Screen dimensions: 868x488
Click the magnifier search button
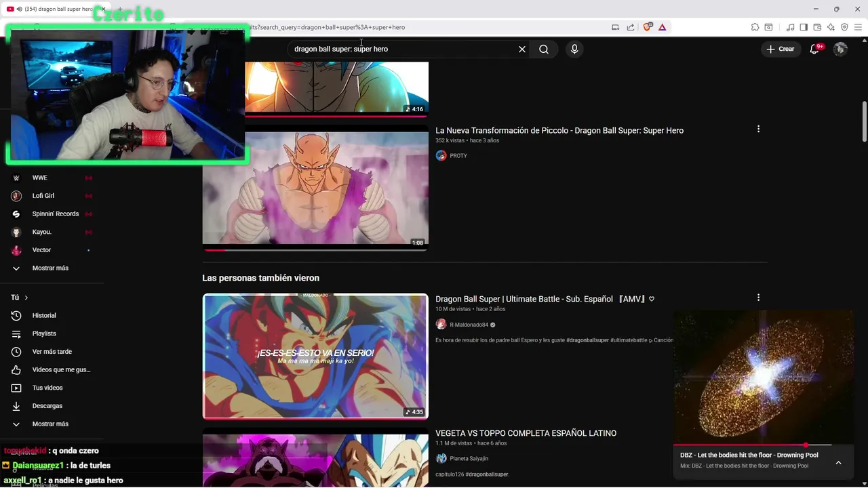pyautogui.click(x=544, y=49)
